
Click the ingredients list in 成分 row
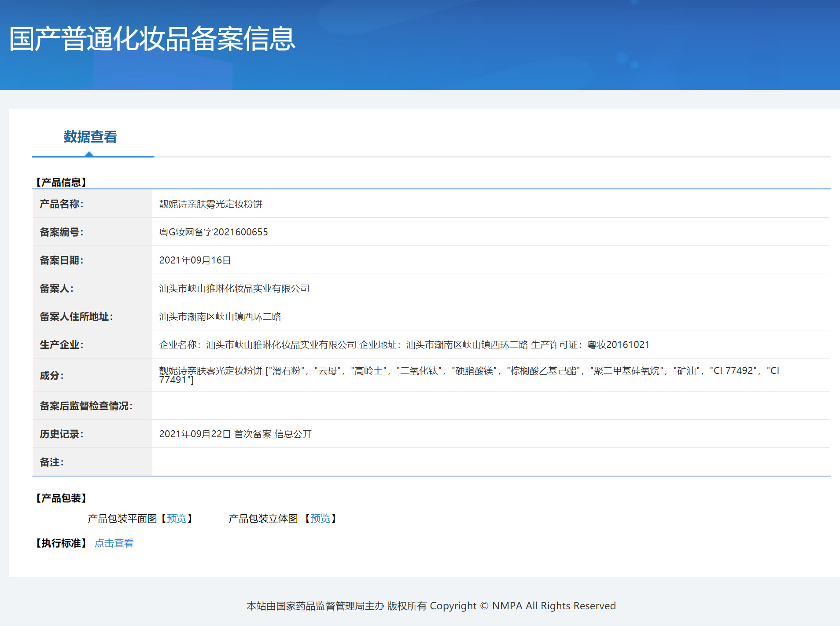pyautogui.click(x=469, y=375)
